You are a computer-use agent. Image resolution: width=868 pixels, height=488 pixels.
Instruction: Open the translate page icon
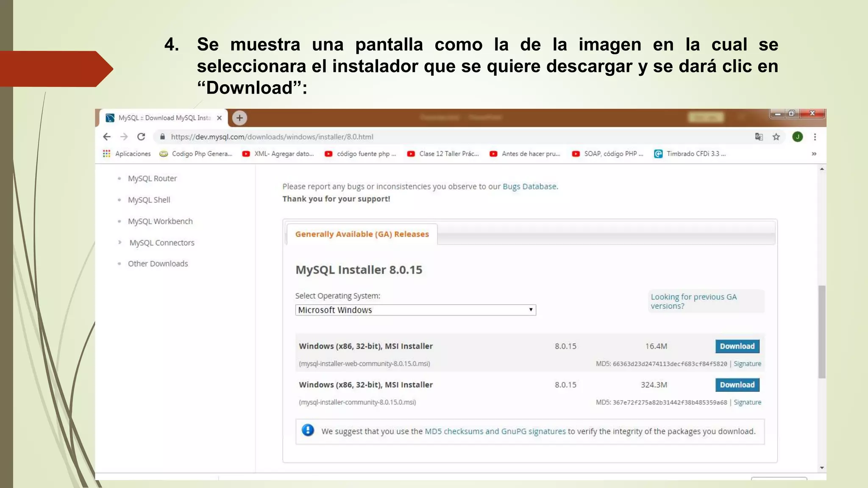759,137
